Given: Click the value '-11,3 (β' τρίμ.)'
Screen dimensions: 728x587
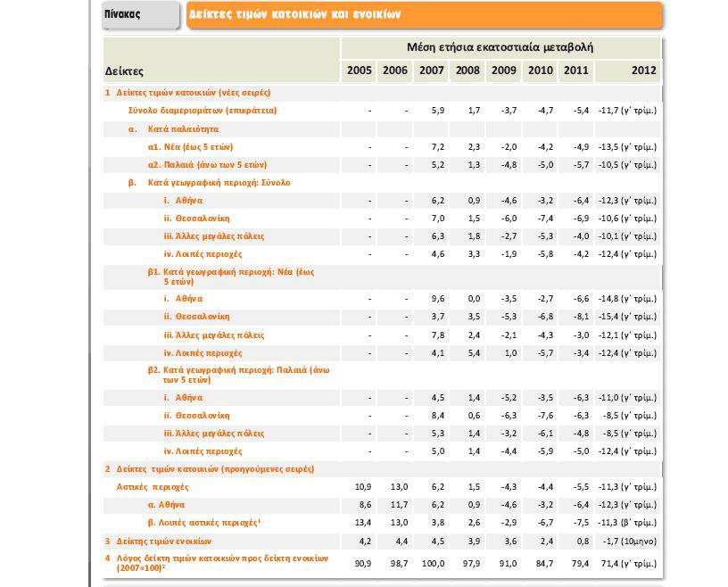Looking at the screenshot, I should tap(627, 523).
